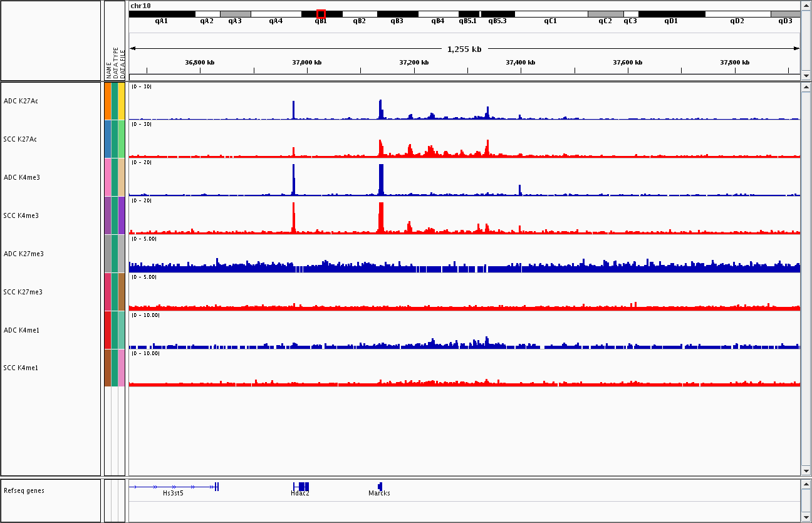Click the Marcks gene feature
The width and height of the screenshot is (812, 523).
coord(380,486)
